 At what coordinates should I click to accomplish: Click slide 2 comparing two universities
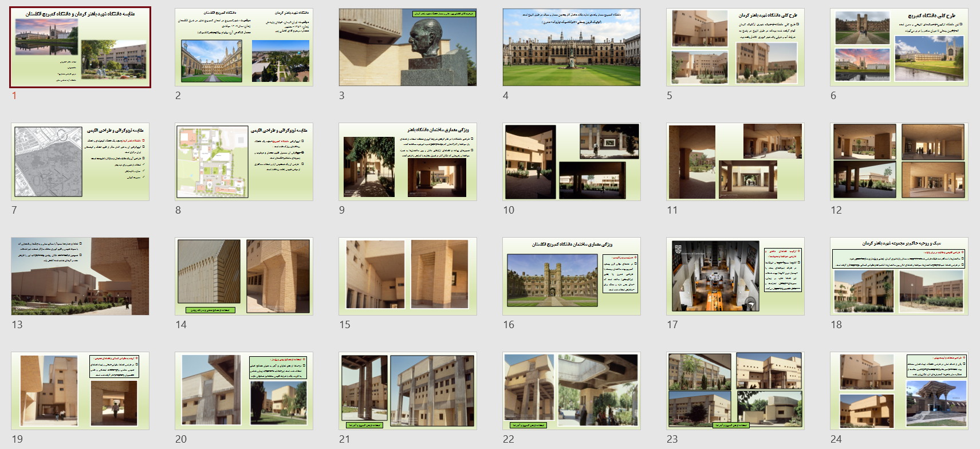[x=244, y=48]
